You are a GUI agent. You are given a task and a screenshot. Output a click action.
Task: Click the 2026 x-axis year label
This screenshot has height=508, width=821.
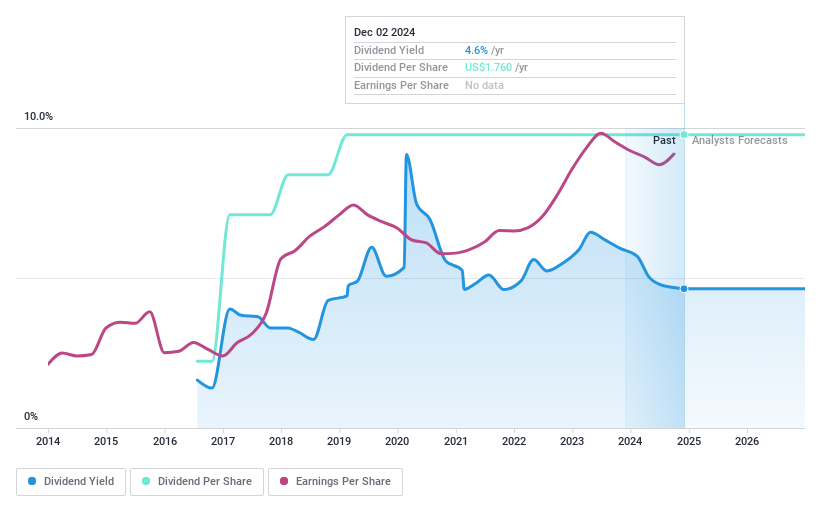click(747, 441)
